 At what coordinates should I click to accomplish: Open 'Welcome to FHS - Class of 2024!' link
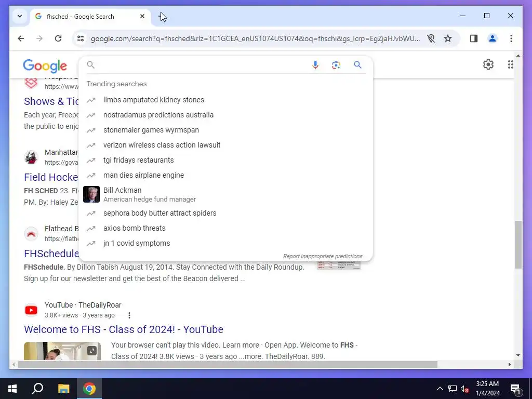(124, 329)
